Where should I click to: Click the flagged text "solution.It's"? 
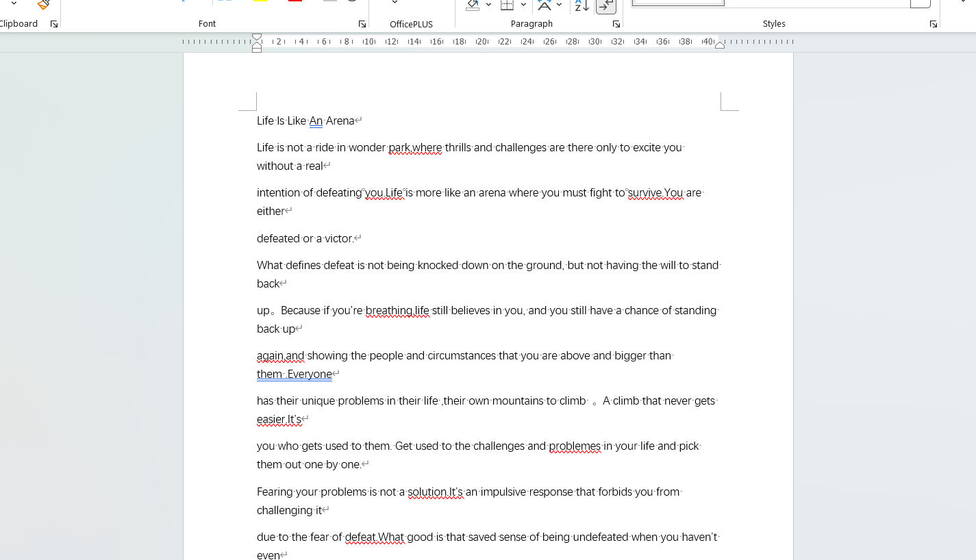(436, 492)
